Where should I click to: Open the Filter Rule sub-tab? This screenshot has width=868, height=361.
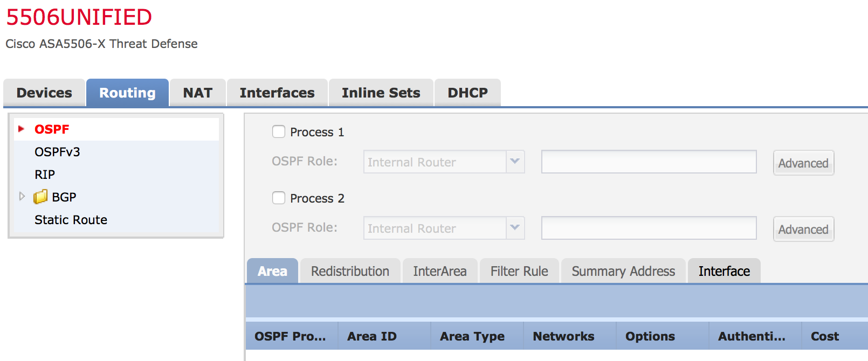point(519,271)
